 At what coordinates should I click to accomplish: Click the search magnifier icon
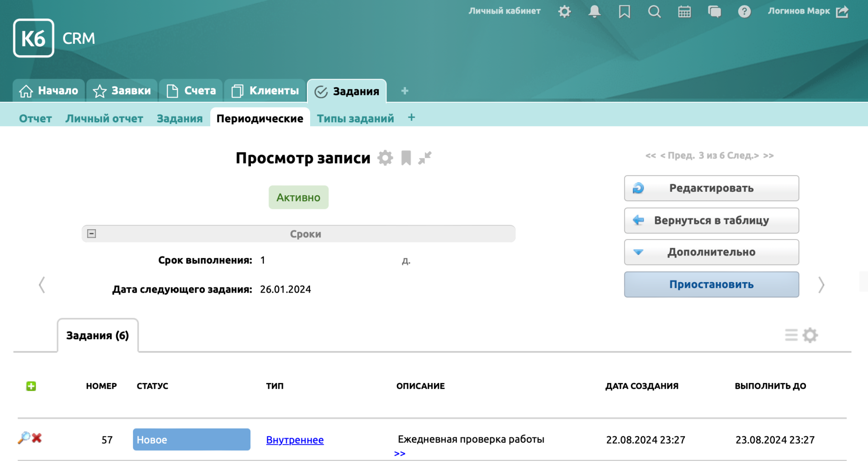click(x=654, y=11)
